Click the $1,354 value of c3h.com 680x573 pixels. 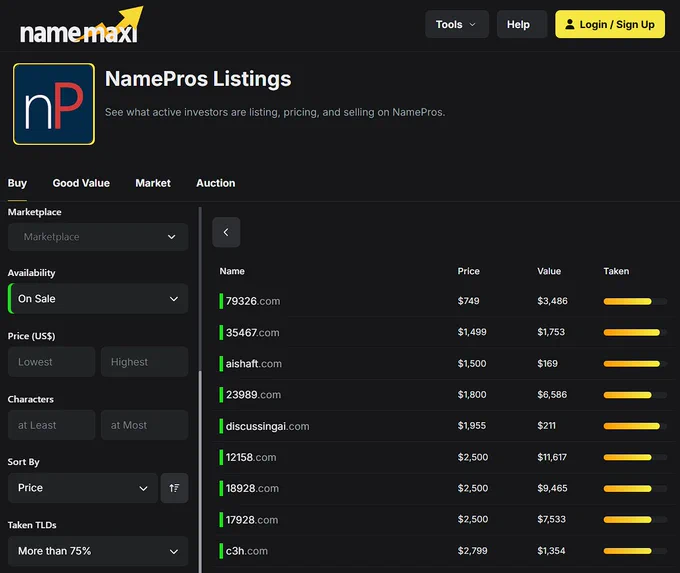551,550
